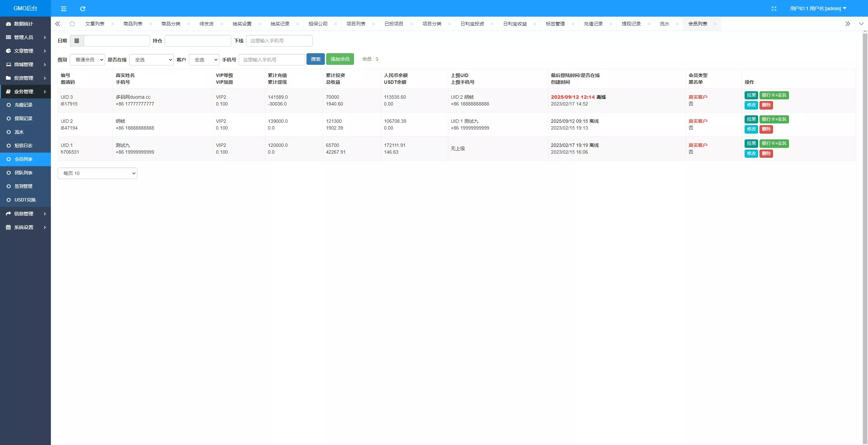Close the 商品分类 tab

pyautogui.click(x=189, y=24)
